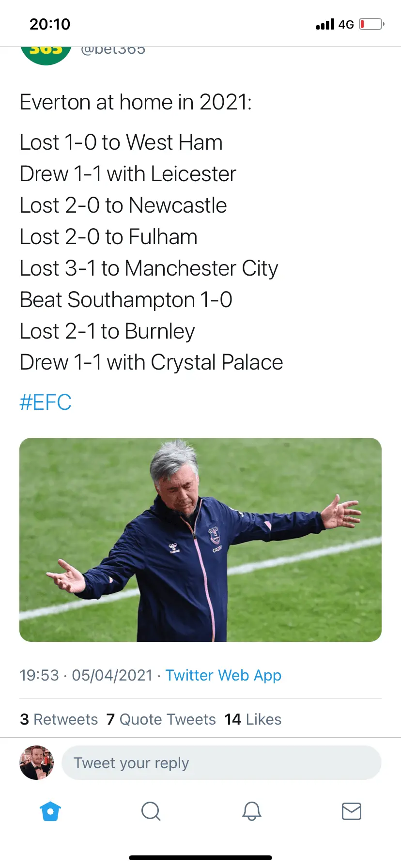
Task: View the 7 Quote Tweets
Action: click(161, 719)
